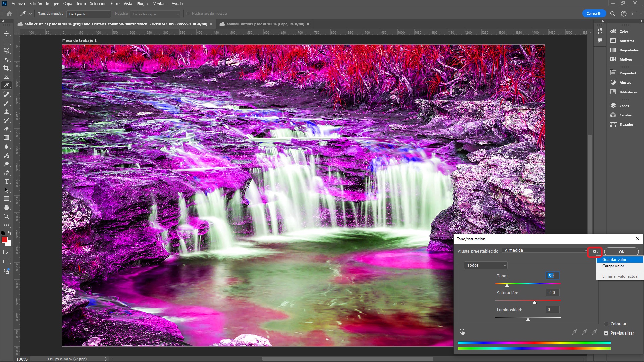Image resolution: width=644 pixels, height=362 pixels.
Task: Click the Luminosidad value field
Action: [x=552, y=310]
